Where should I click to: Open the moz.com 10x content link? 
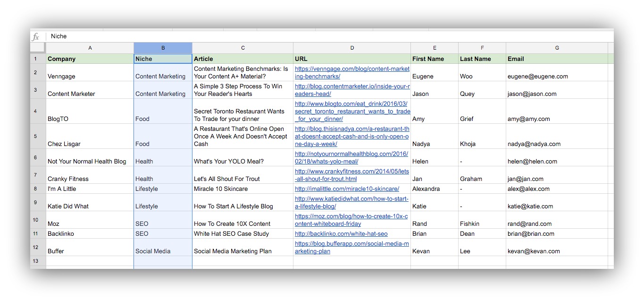351,220
